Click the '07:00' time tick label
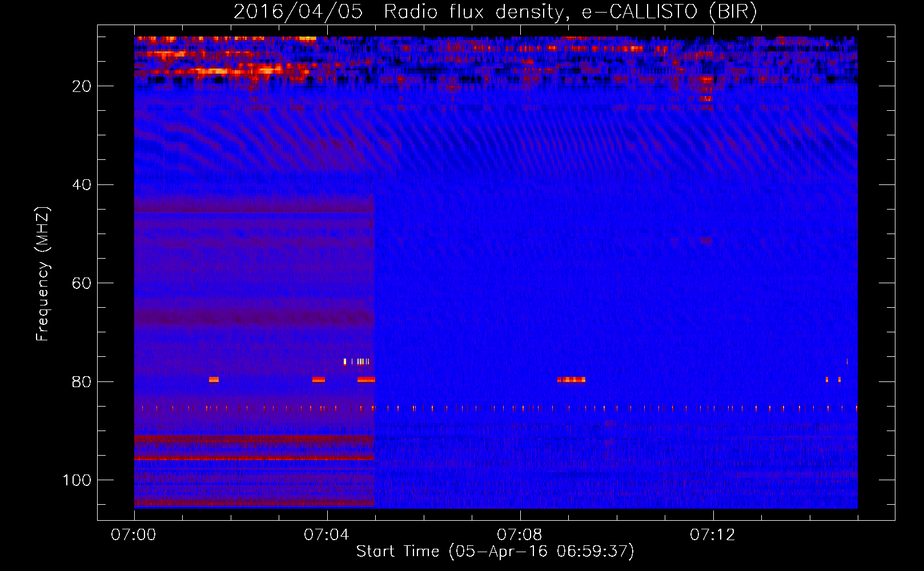Image resolution: width=924 pixels, height=571 pixels. tap(134, 535)
